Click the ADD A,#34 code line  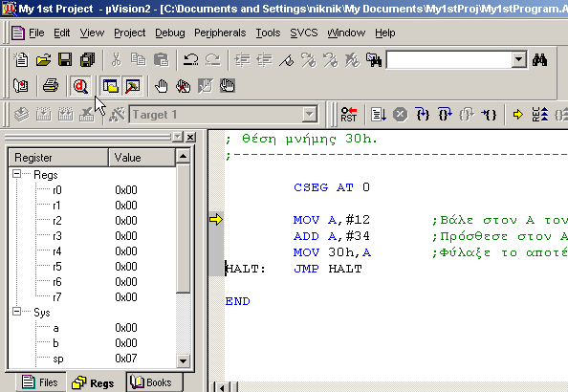coord(331,236)
